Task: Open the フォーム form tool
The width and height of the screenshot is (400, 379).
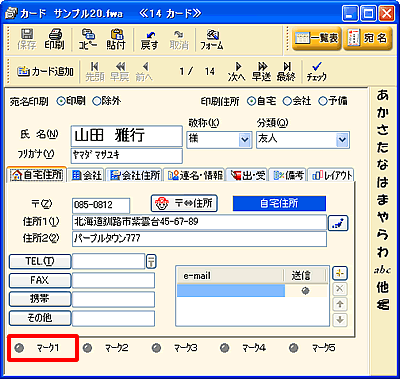Action: point(211,39)
